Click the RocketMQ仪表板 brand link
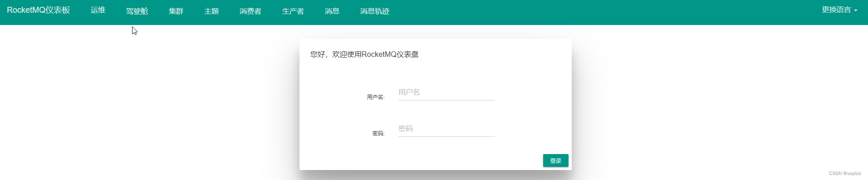The image size is (868, 180). click(x=39, y=10)
